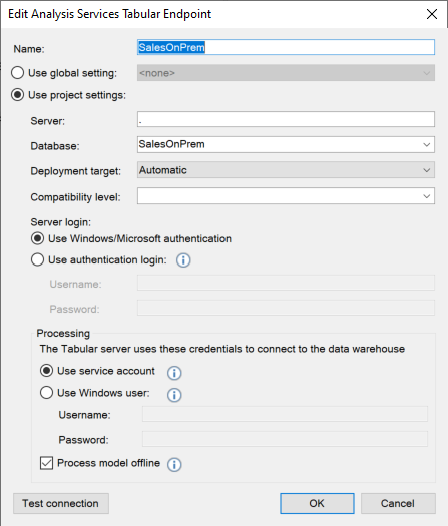Screen dimensions: 448x526
Task: Click into the Server text field
Action: pyautogui.click(x=286, y=119)
